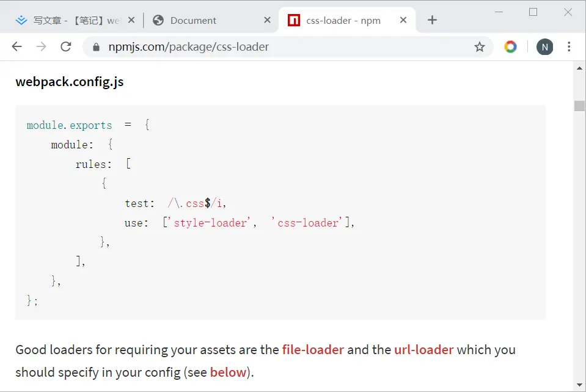
Task: Close the css-loader - npm tab
Action: [x=403, y=20]
